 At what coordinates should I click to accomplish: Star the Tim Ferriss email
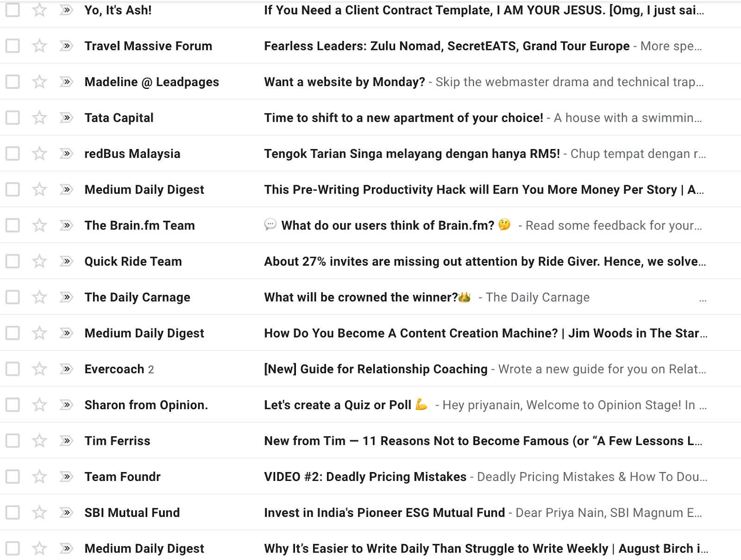click(39, 441)
